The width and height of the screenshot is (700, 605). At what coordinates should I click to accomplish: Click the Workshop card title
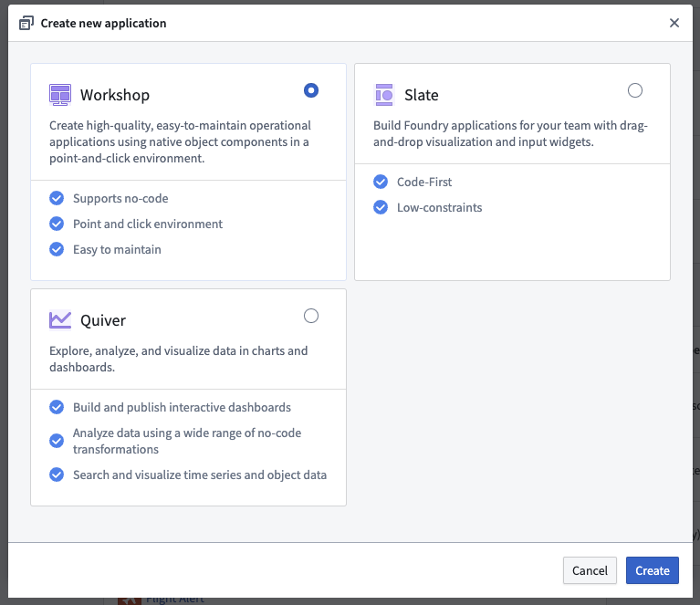[x=115, y=95]
